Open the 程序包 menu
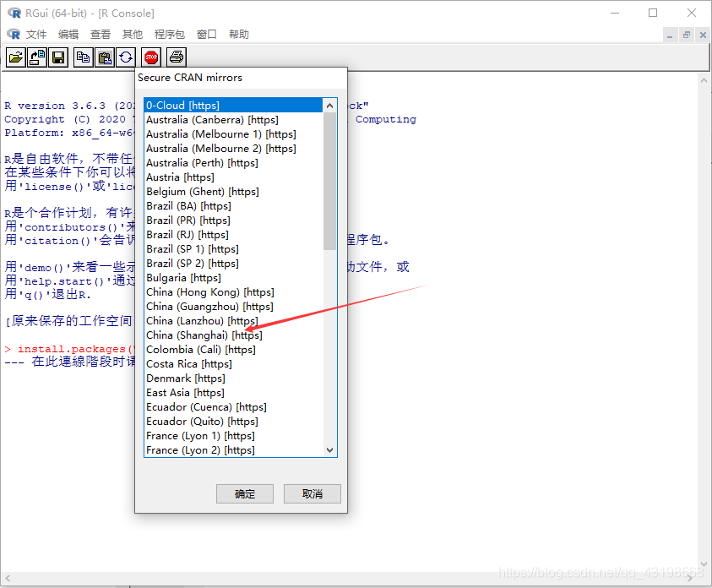The image size is (712, 588). (170, 34)
